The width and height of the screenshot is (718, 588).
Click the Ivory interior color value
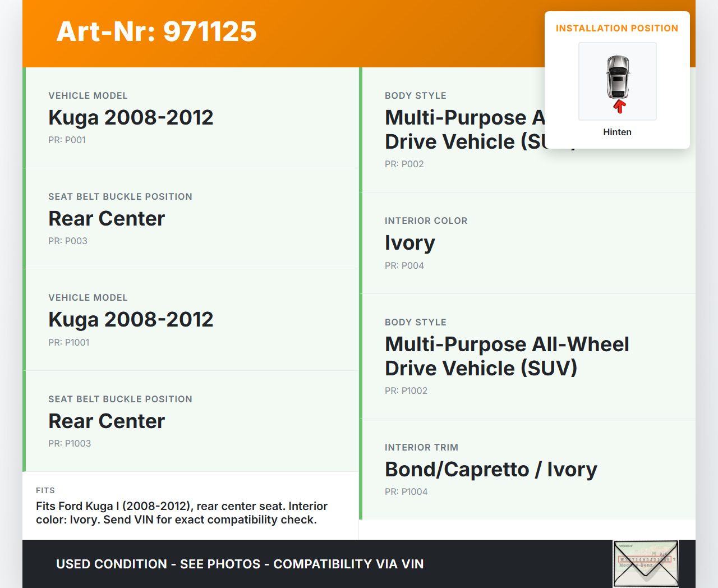click(x=409, y=243)
